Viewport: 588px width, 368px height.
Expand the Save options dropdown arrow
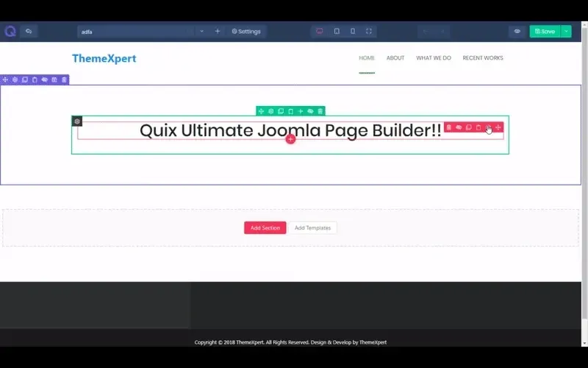[x=566, y=31]
